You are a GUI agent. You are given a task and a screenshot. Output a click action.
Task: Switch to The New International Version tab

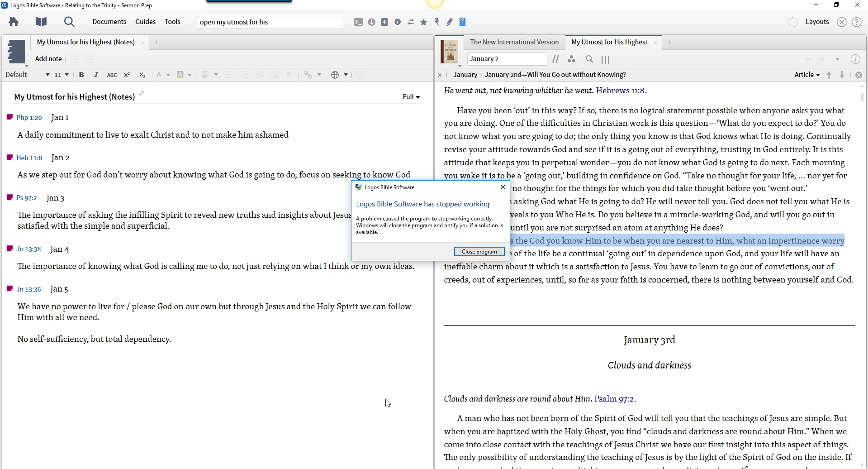coord(514,42)
